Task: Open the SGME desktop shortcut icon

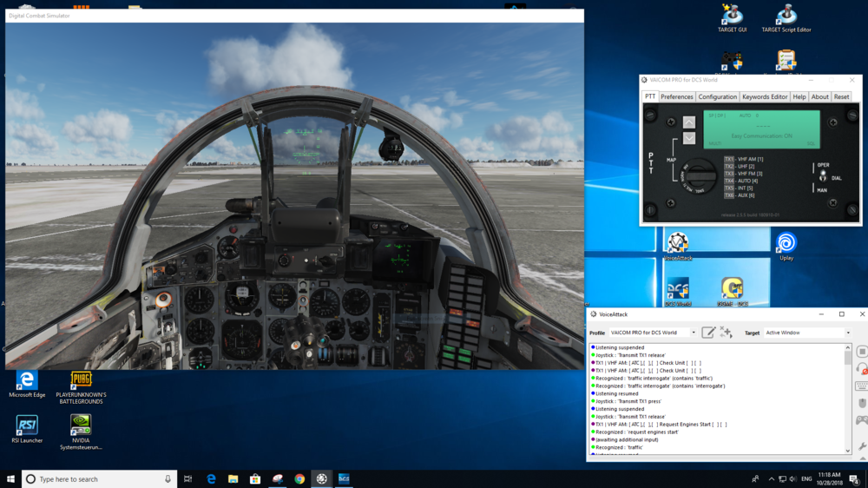Action: pyautogui.click(x=732, y=292)
